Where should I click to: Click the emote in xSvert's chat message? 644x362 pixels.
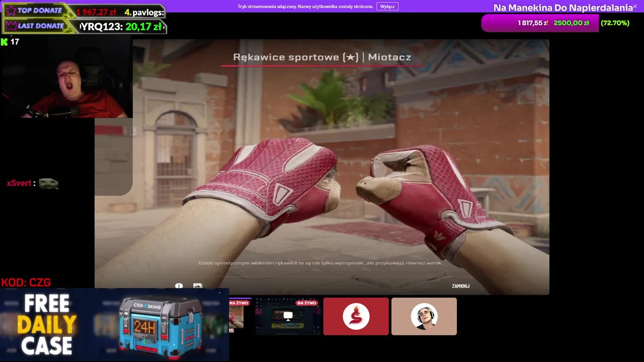click(x=49, y=184)
